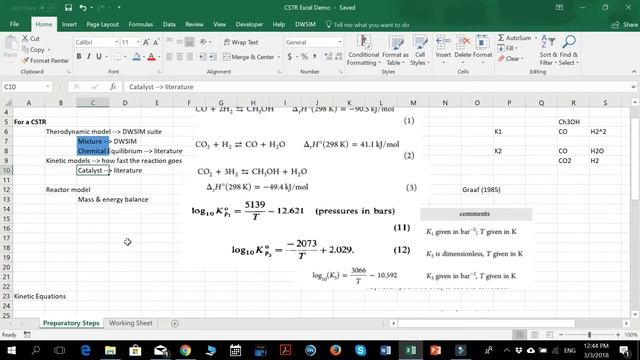Image resolution: width=640 pixels, height=360 pixels.
Task: Open Format as Table gallery
Action: click(x=395, y=50)
